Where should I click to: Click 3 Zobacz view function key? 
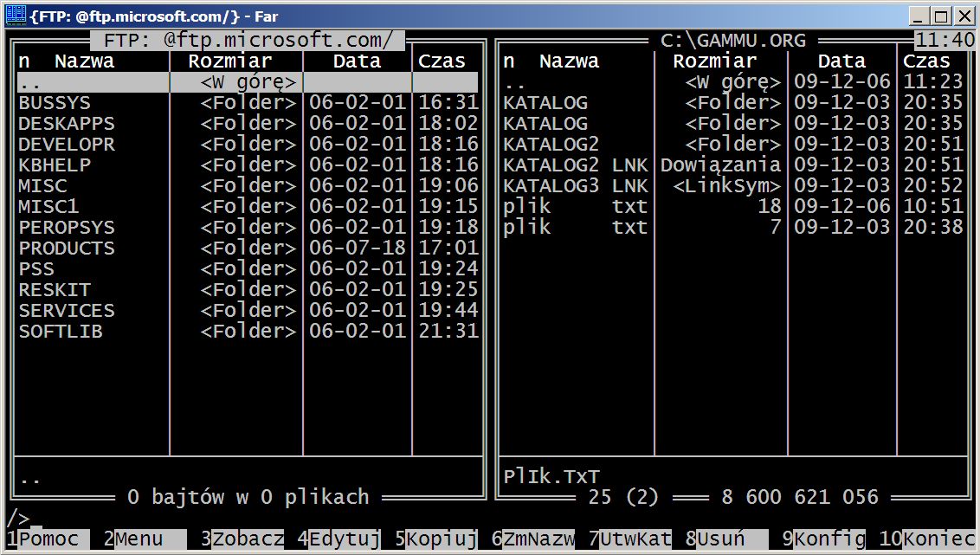click(x=242, y=539)
